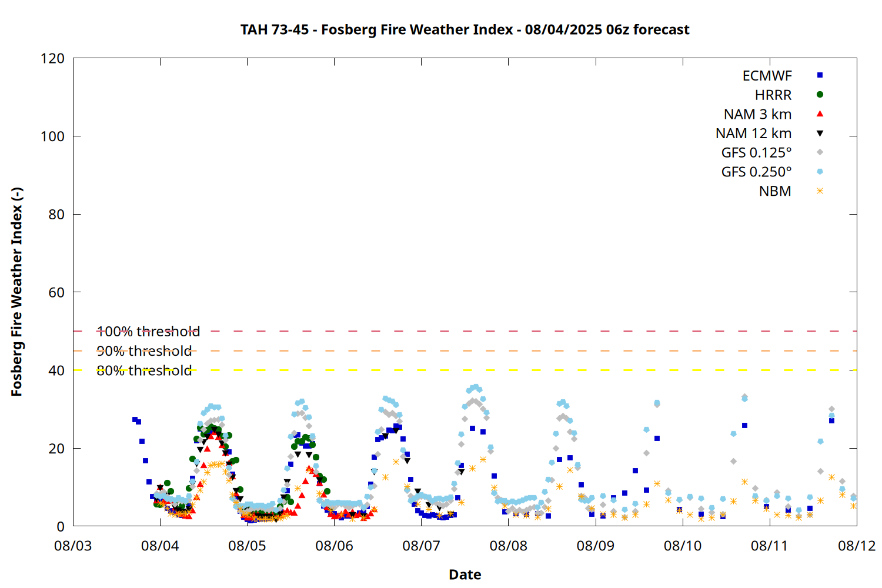Image resolution: width=882 pixels, height=588 pixels.
Task: Click the GFS 0.250° light blue marker
Action: 820,172
